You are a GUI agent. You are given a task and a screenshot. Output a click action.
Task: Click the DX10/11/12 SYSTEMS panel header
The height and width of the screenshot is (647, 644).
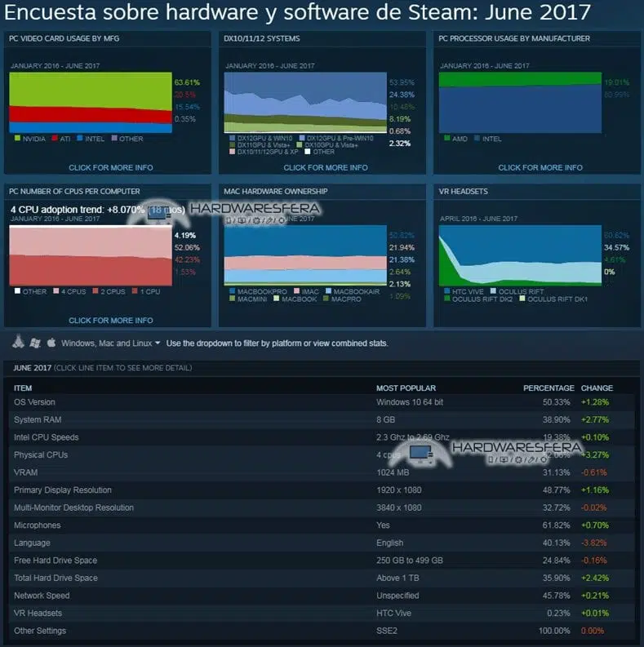pyautogui.click(x=262, y=38)
